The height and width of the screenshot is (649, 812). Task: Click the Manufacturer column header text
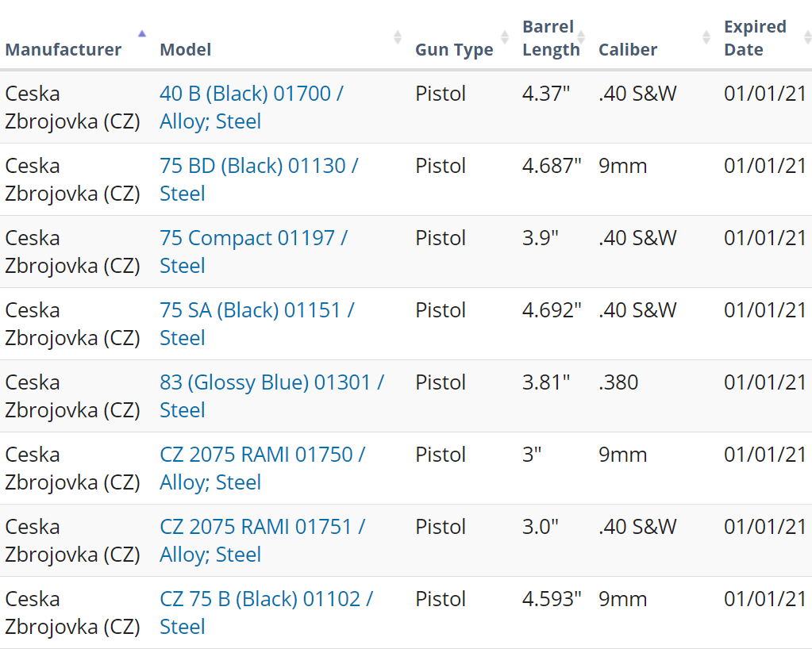[63, 50]
